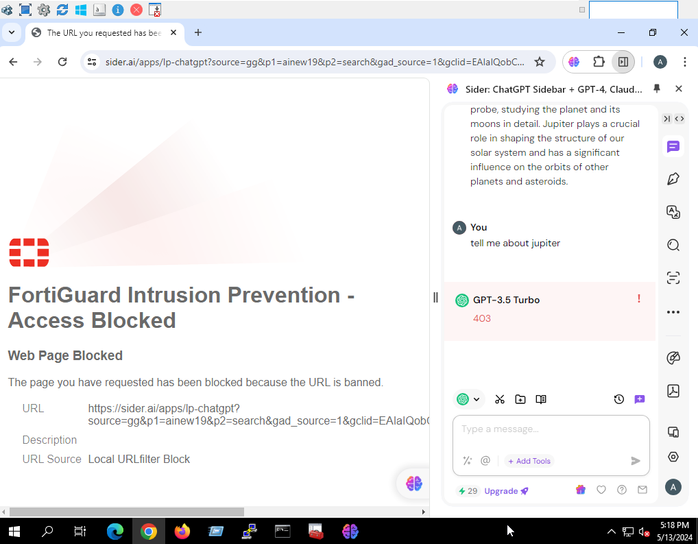The width and height of the screenshot is (698, 544).
Task: Expand the AI model selector dropdown
Action: pyautogui.click(x=468, y=399)
